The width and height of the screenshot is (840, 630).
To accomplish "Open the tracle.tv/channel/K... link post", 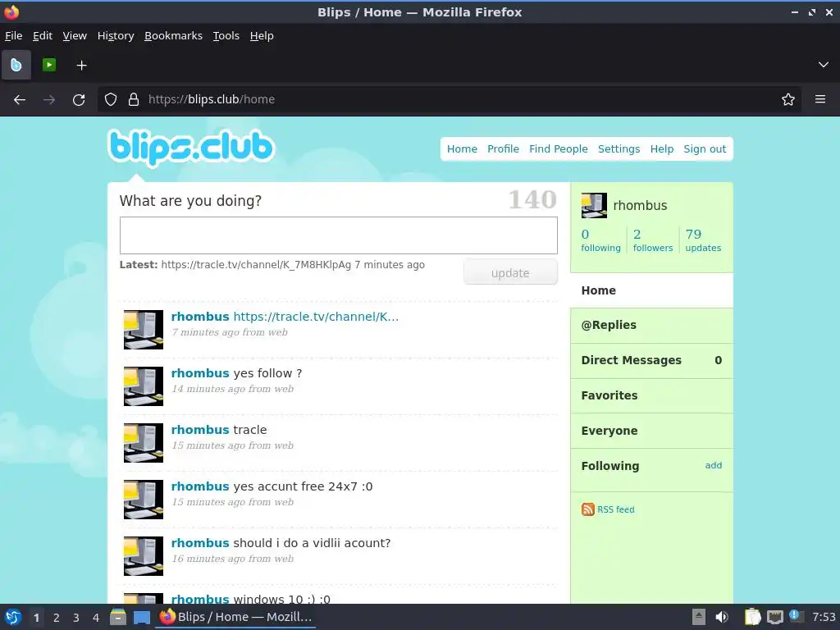I will 316,317.
